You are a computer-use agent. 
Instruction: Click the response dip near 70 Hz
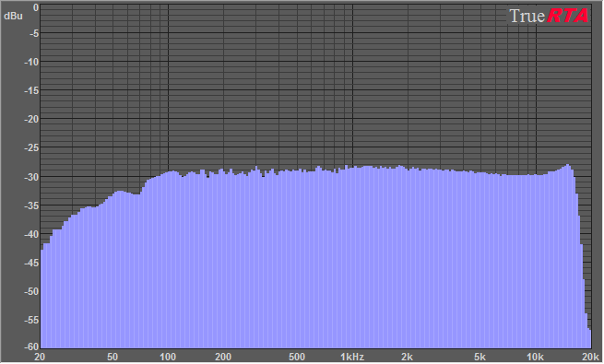point(136,194)
